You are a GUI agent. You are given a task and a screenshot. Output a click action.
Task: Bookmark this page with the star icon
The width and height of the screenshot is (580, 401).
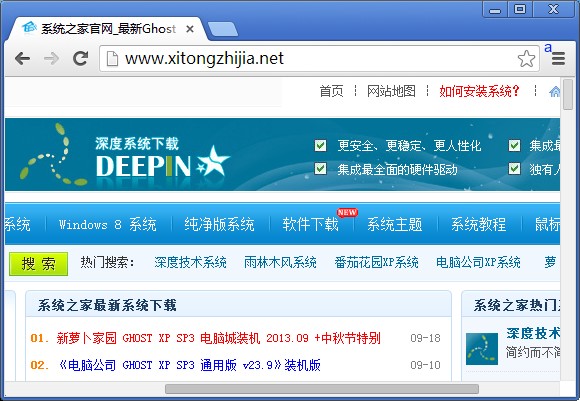[526, 58]
